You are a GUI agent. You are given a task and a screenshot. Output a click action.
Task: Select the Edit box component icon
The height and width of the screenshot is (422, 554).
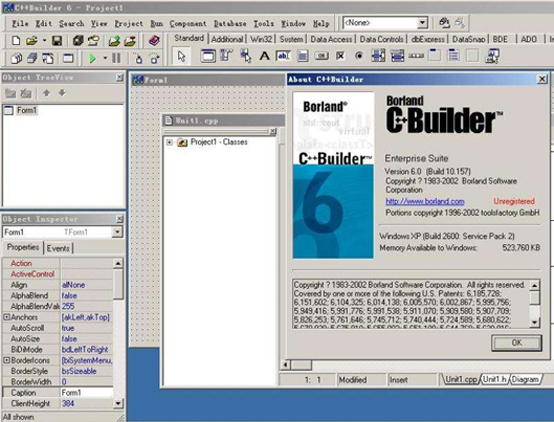(283, 56)
